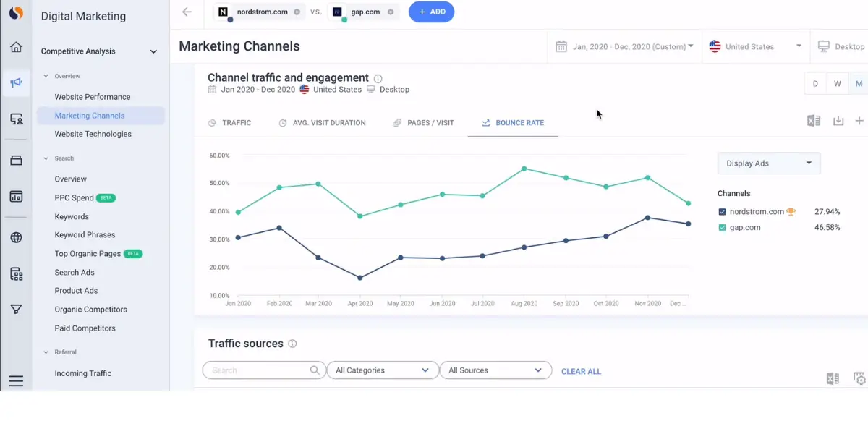
Task: Open the Home sidebar icon
Action: (16, 48)
